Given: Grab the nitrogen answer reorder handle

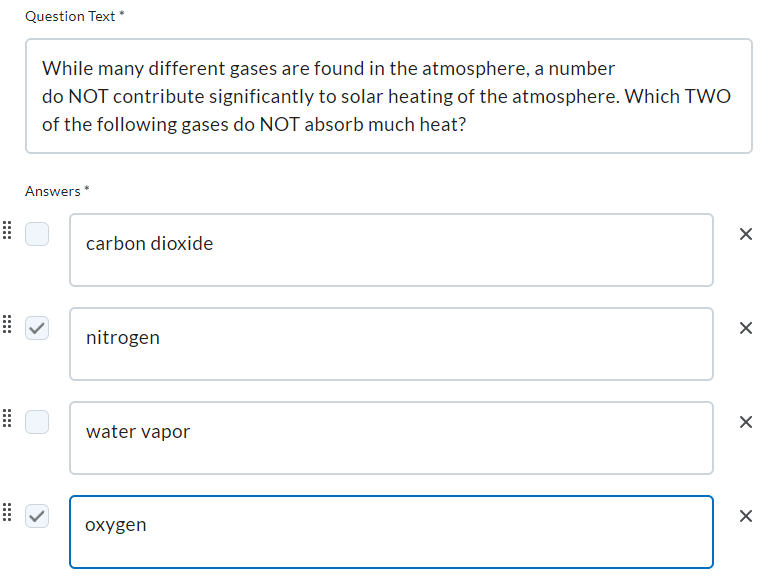Looking at the screenshot, I should point(6,325).
